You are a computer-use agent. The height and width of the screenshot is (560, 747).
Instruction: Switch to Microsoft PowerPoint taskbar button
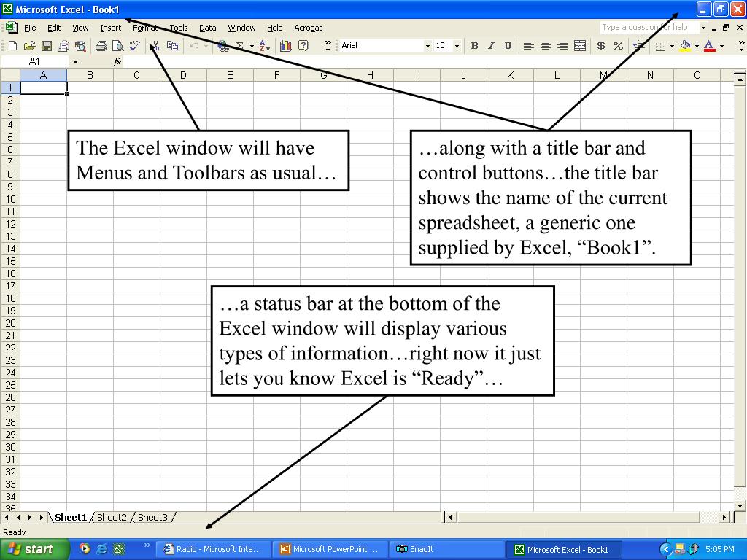330,549
